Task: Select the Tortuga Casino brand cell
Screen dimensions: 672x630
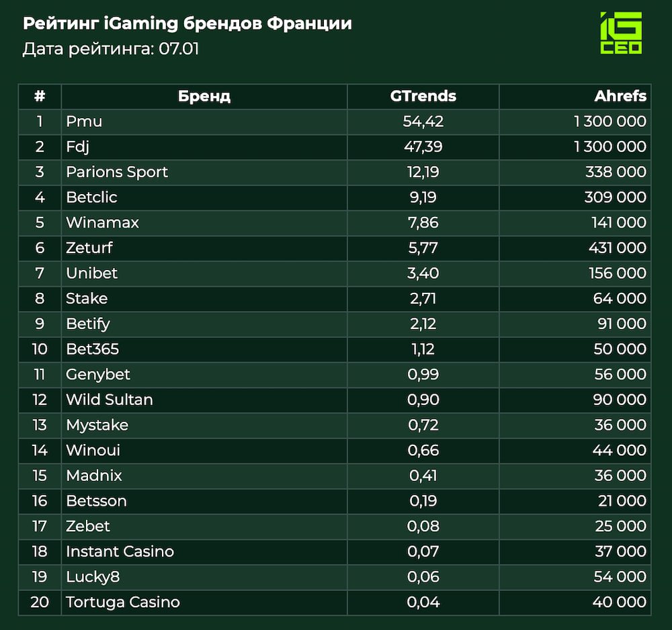Action: pos(122,602)
